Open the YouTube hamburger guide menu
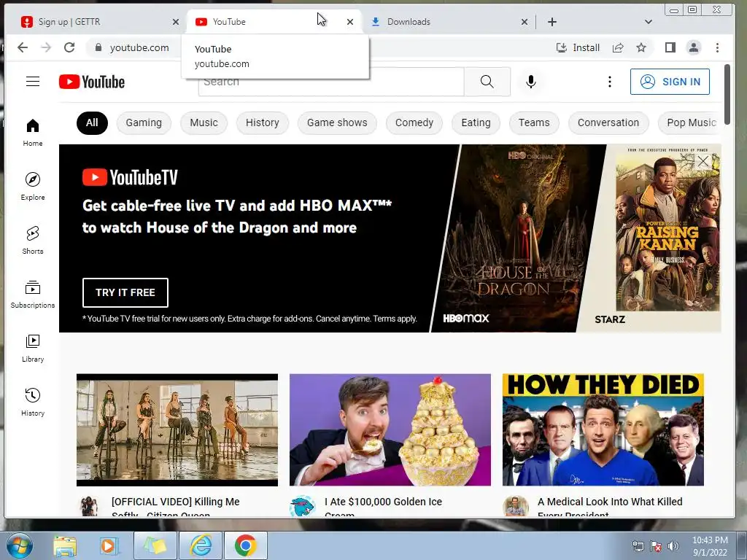 click(x=33, y=82)
